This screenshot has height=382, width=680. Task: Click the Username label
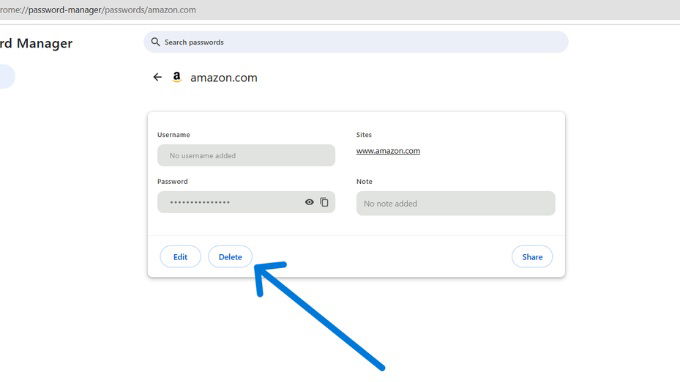point(173,135)
